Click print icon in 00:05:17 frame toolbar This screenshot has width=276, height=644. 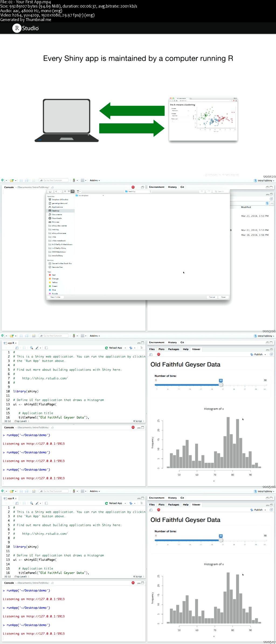pos(34,491)
